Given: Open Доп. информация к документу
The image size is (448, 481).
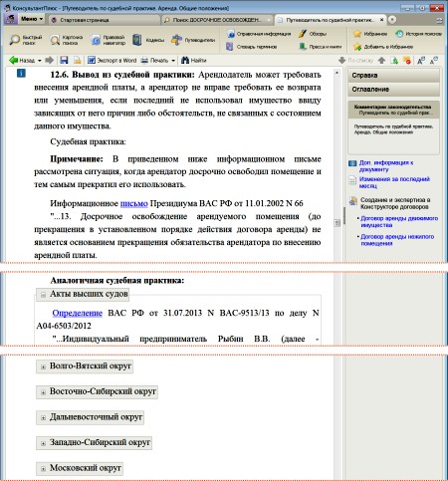Looking at the screenshot, I should pyautogui.click(x=386, y=166).
